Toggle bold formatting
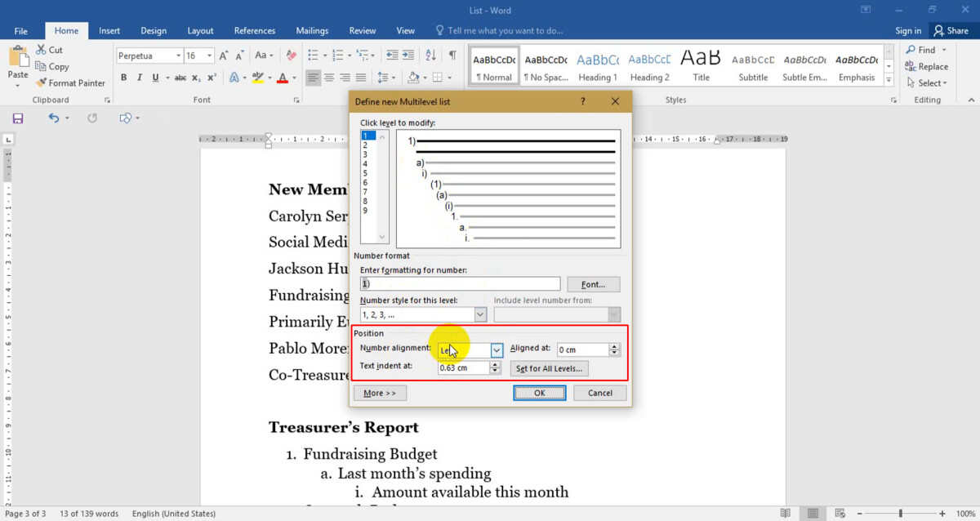The height and width of the screenshot is (521, 980). [x=124, y=77]
